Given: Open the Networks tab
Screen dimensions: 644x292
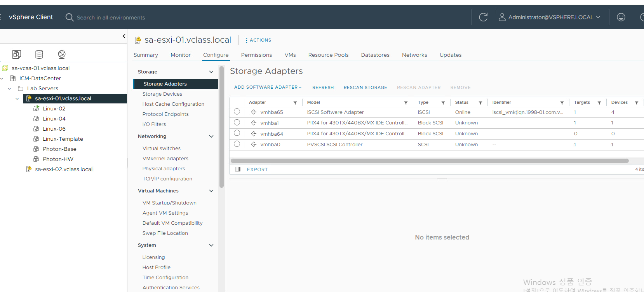Looking at the screenshot, I should [x=414, y=55].
